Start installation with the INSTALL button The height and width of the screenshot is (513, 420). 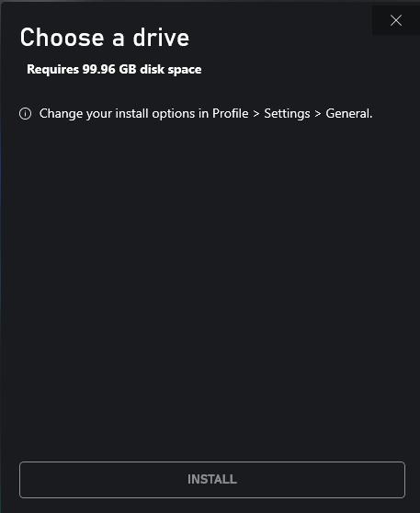tap(212, 480)
